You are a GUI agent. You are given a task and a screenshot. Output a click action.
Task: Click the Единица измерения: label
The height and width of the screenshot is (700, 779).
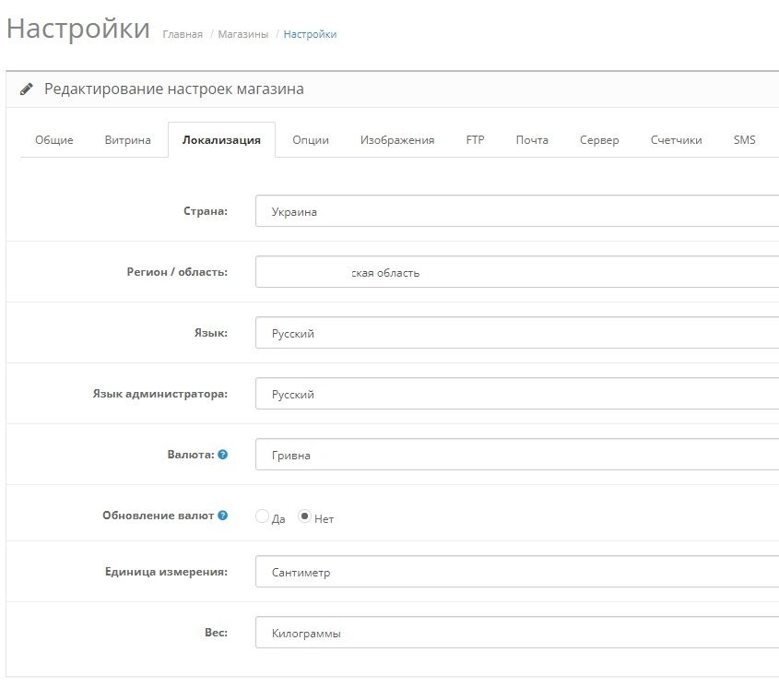click(x=167, y=572)
